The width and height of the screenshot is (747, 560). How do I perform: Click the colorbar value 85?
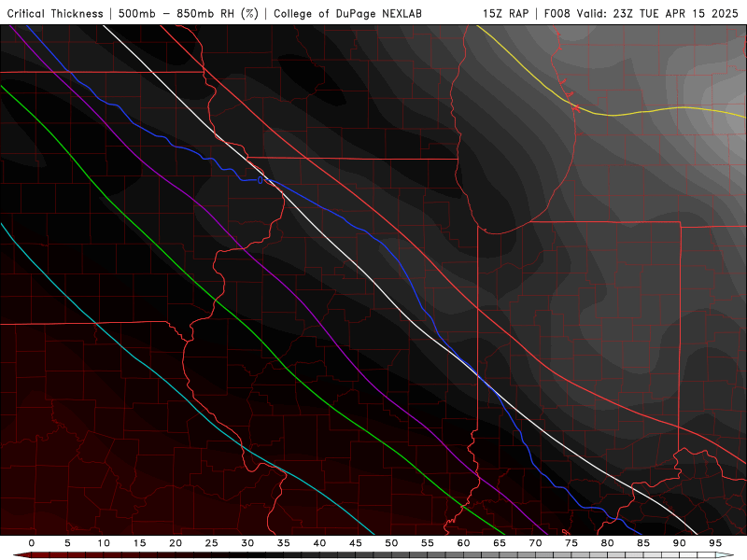[643, 543]
